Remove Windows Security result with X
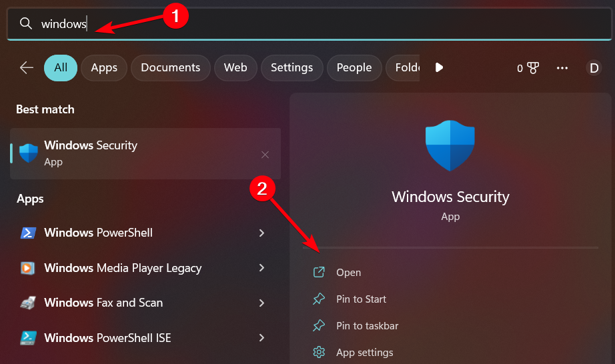The image size is (615, 364). pyautogui.click(x=265, y=155)
